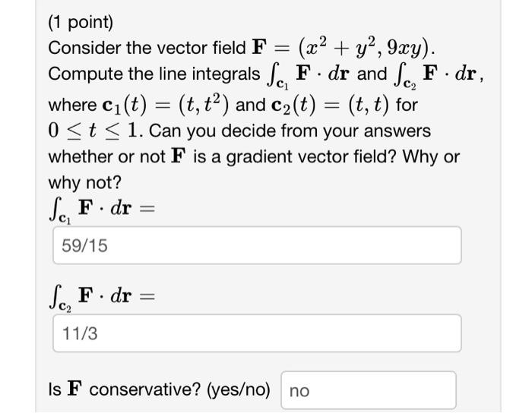The width and height of the screenshot is (532, 413).
Task: Focus the answer field showing 11/3
Action: (x=256, y=333)
